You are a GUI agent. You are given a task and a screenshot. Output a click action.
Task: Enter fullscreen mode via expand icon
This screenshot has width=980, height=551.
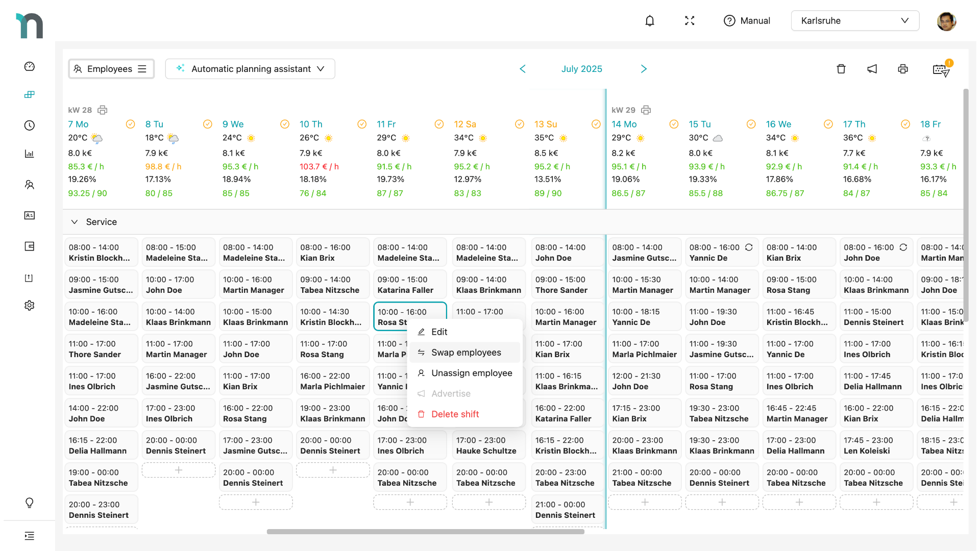(690, 21)
